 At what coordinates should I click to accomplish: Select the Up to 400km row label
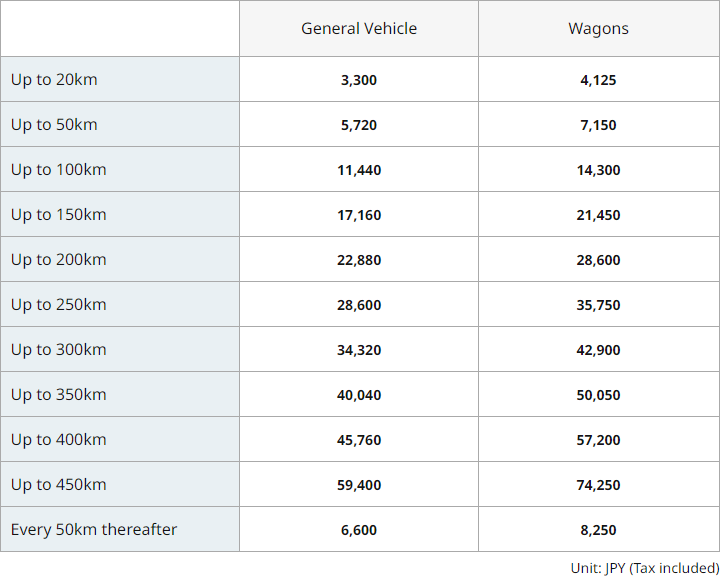(x=59, y=440)
